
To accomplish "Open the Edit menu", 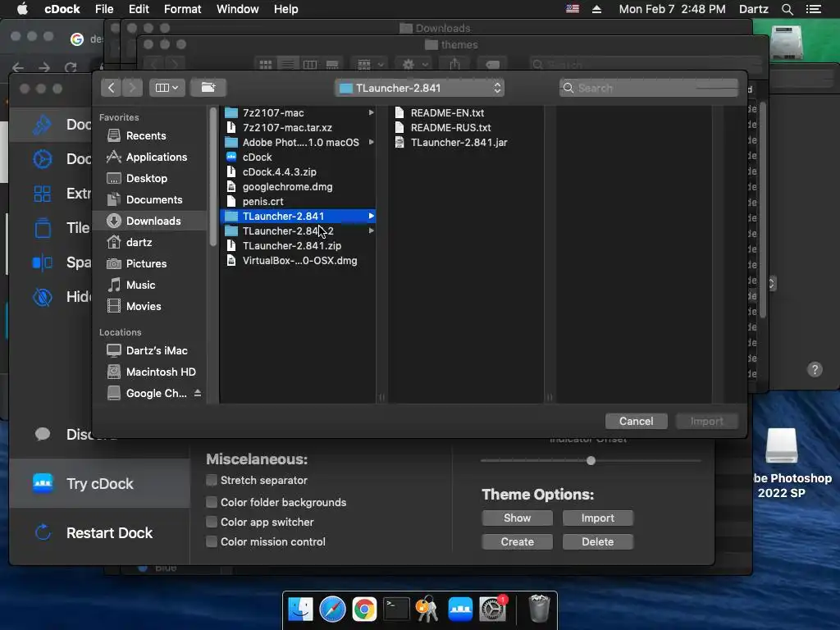I will (139, 9).
